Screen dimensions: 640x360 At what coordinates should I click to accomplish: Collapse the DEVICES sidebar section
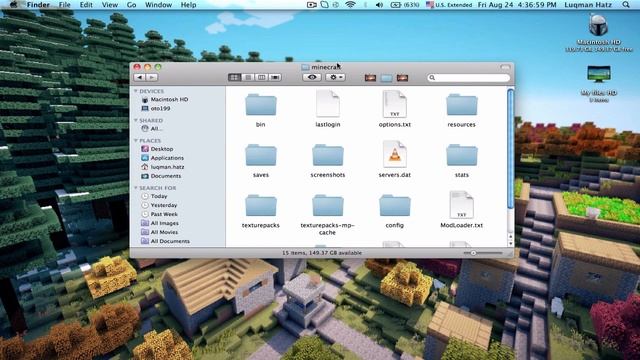click(136, 91)
